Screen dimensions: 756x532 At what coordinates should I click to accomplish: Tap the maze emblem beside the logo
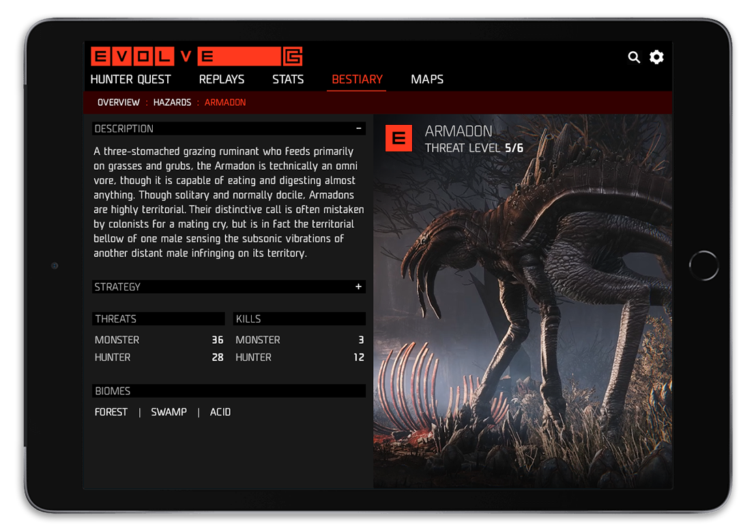293,57
